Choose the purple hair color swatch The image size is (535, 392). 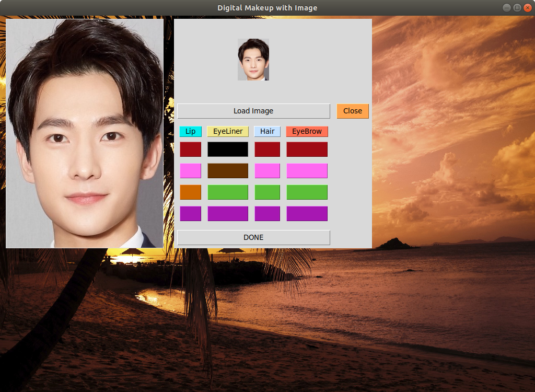coord(267,214)
